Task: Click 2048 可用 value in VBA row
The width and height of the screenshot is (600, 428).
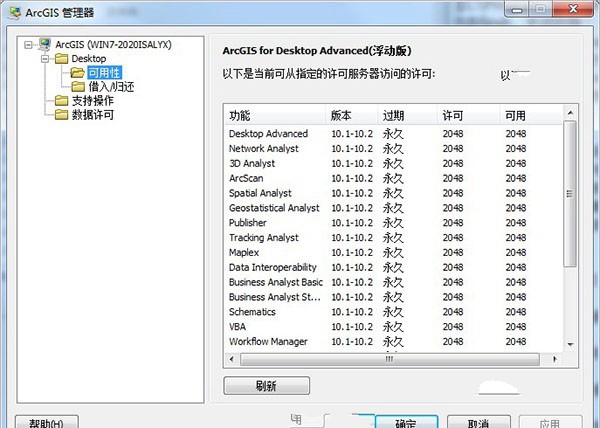Action: [516, 327]
